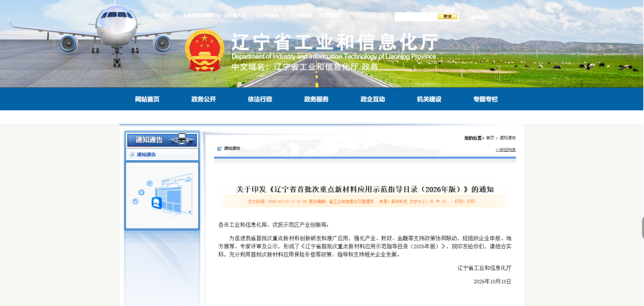Open the 机关建设 menu
The width and height of the screenshot is (644, 306).
pyautogui.click(x=429, y=99)
